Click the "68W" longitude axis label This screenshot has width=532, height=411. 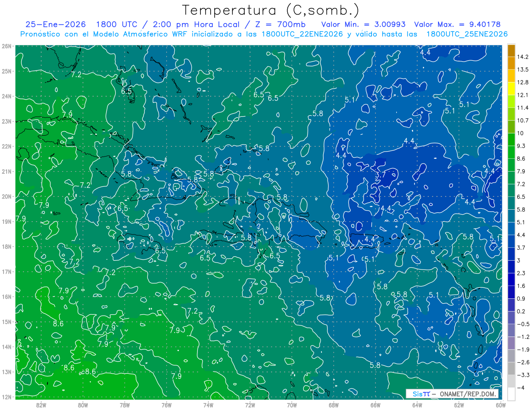[x=333, y=405]
